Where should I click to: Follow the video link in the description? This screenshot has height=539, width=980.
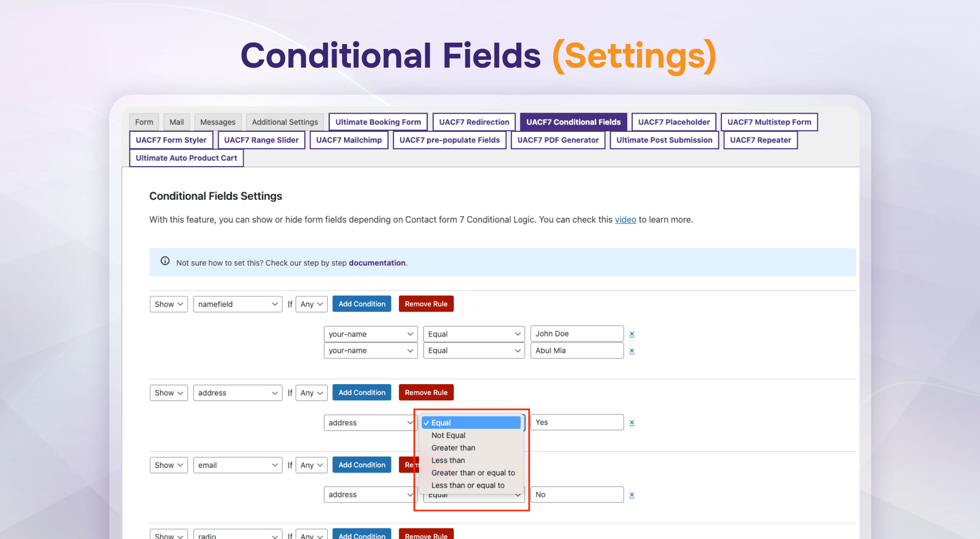[625, 220]
